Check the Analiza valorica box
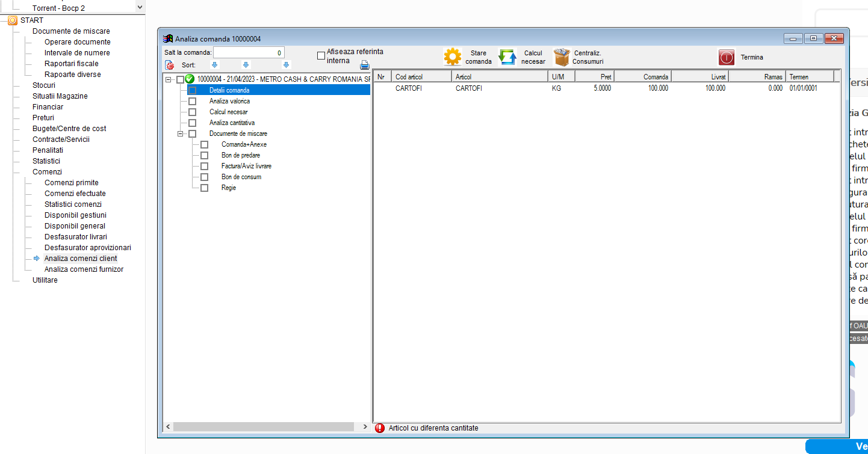The width and height of the screenshot is (868, 454). coord(193,101)
